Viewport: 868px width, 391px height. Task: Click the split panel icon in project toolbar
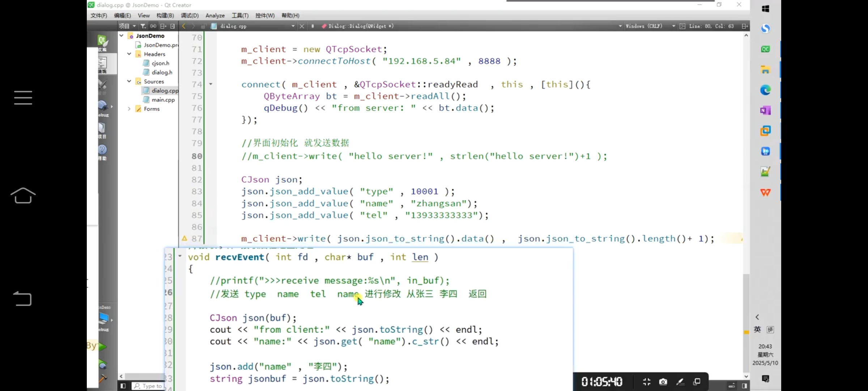[x=163, y=26]
